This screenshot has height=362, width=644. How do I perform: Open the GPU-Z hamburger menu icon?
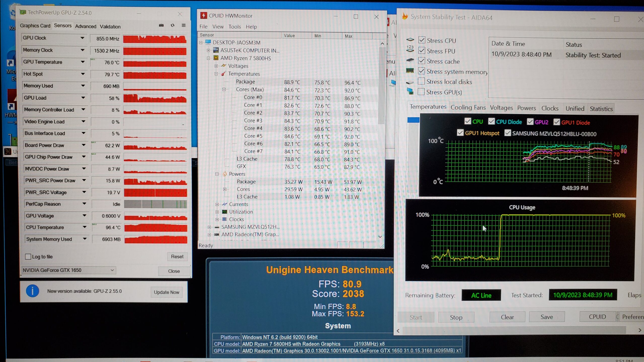184,25
